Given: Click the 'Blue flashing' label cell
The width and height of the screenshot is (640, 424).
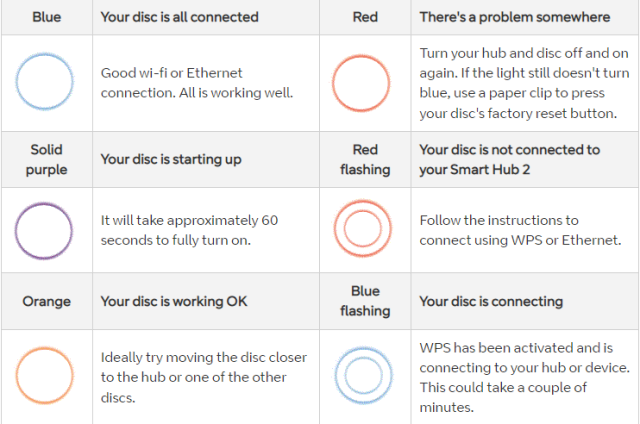Looking at the screenshot, I should pyautogui.click(x=365, y=301).
